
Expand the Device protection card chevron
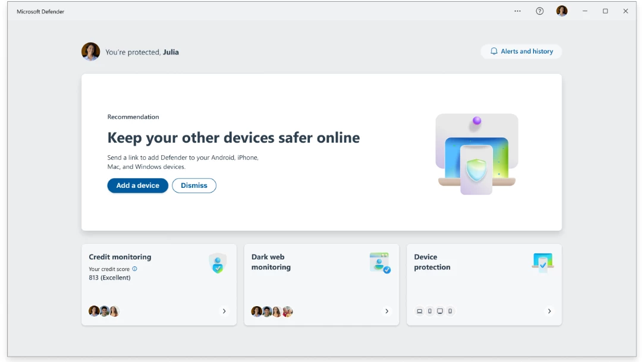(x=549, y=311)
